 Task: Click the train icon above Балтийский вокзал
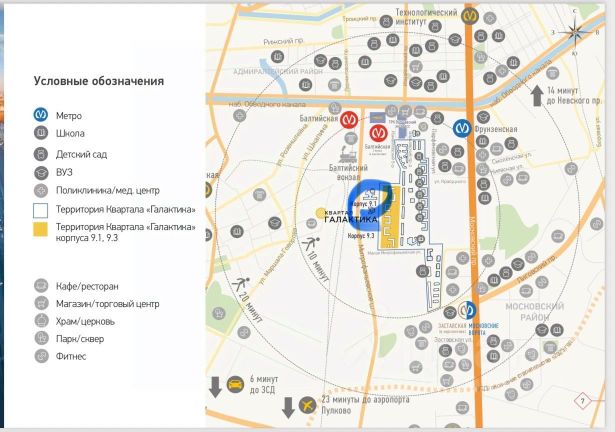click(347, 154)
